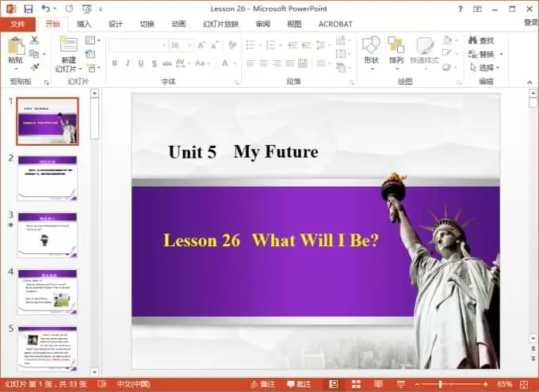Open the font size dropdown showing 36

pyautogui.click(x=189, y=45)
